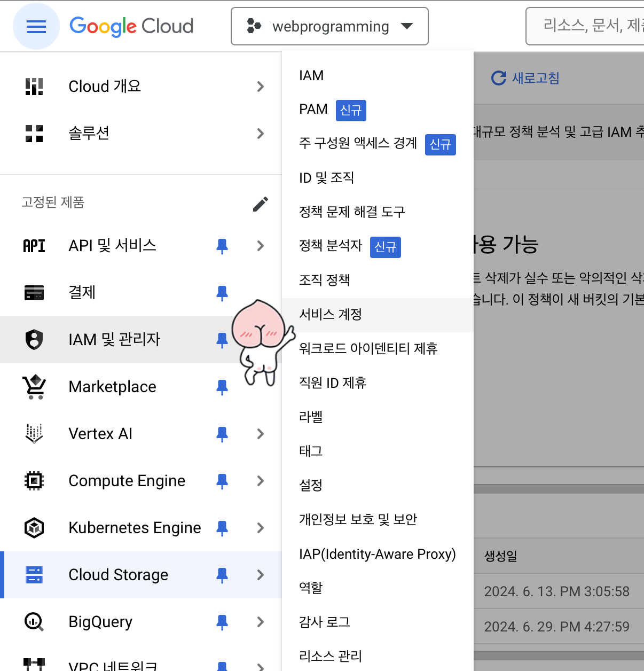Open IAP(Identity-Aware Proxy) entry
Viewport: 644px width, 671px height.
pos(378,554)
